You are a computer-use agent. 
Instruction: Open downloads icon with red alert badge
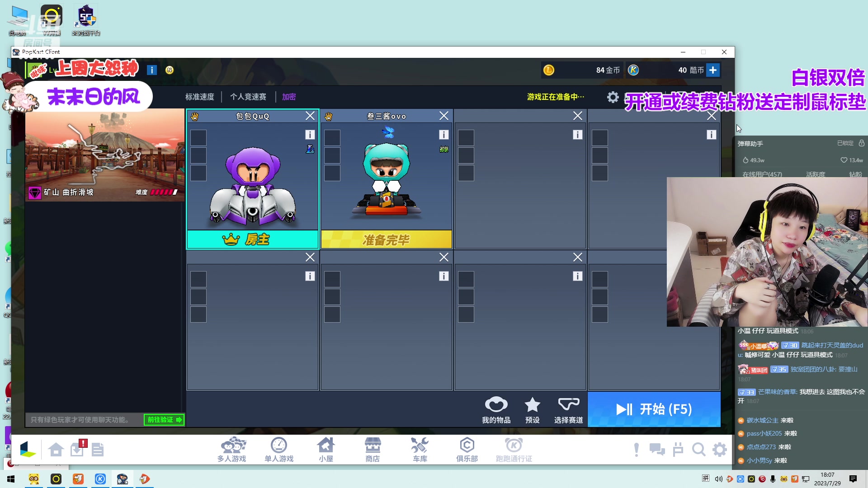[x=78, y=449]
